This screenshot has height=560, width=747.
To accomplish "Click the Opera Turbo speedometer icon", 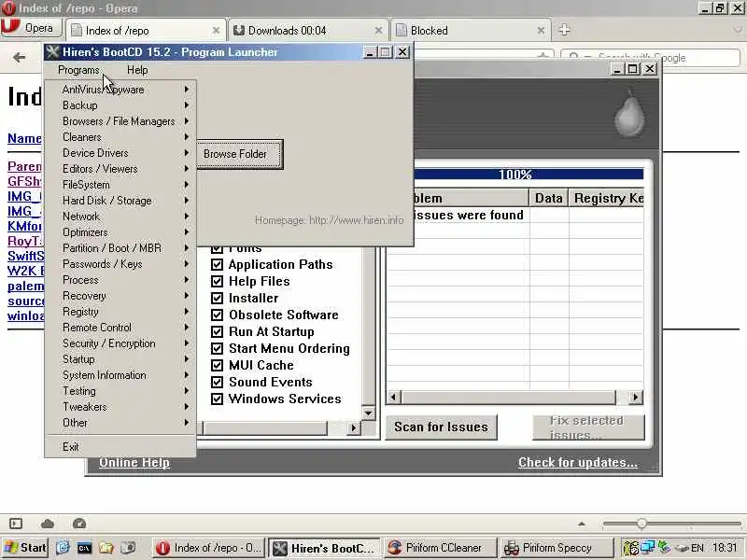I will [79, 524].
